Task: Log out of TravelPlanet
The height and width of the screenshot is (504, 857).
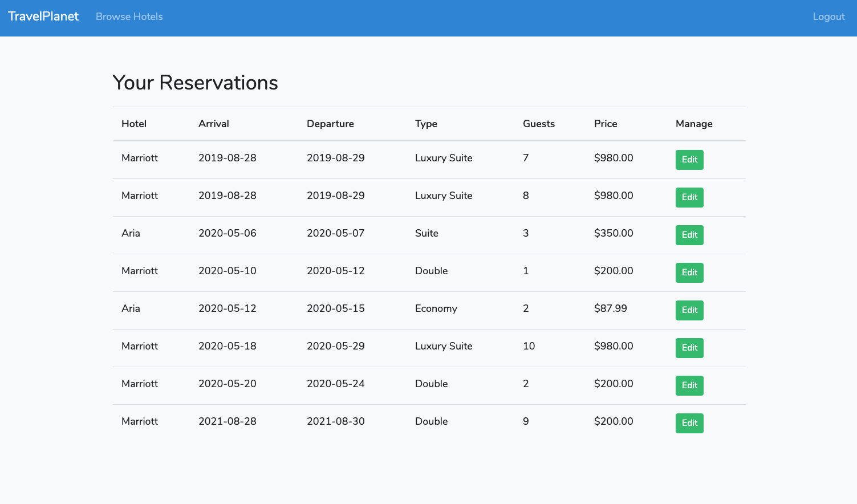Action: point(828,17)
